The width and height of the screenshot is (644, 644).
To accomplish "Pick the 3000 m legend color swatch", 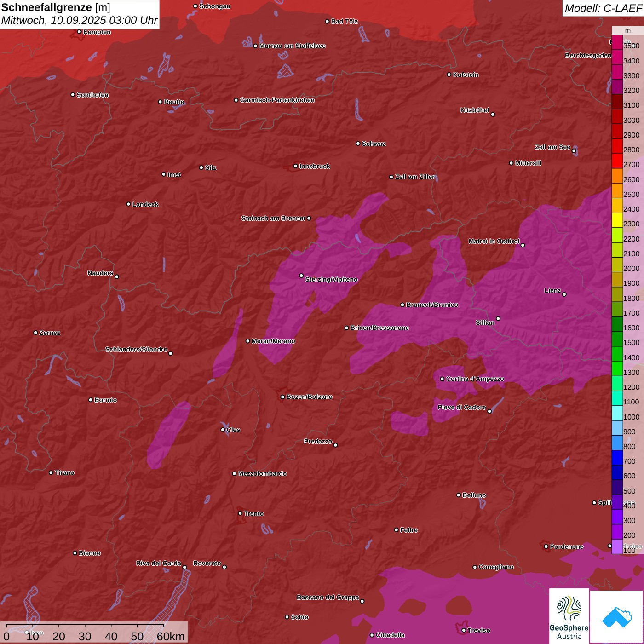I will (617, 117).
